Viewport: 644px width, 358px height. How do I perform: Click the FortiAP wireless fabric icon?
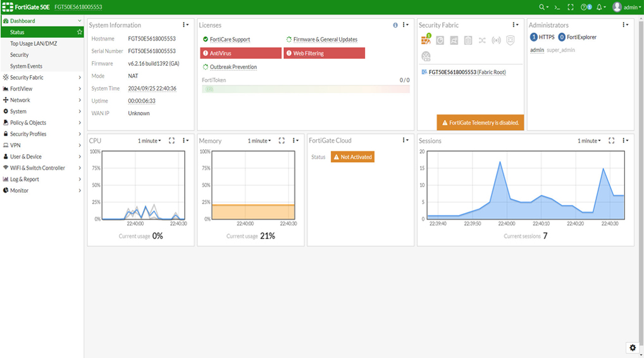tap(496, 40)
